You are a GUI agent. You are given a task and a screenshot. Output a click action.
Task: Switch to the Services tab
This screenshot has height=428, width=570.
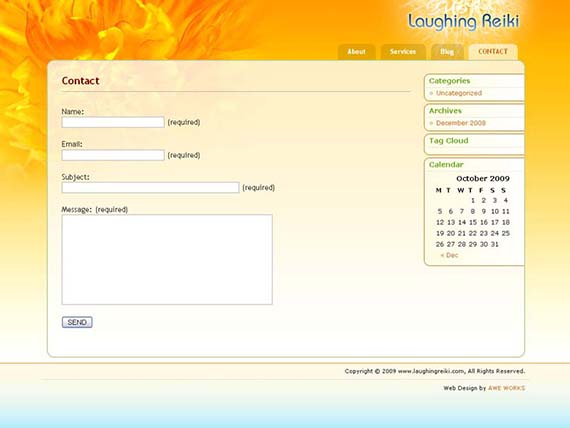(x=403, y=52)
